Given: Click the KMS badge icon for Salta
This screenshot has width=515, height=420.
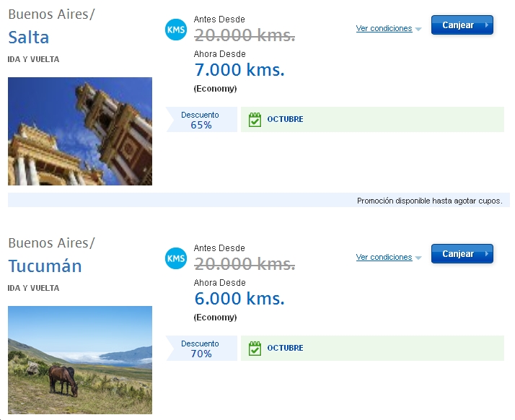Looking at the screenshot, I should [176, 30].
